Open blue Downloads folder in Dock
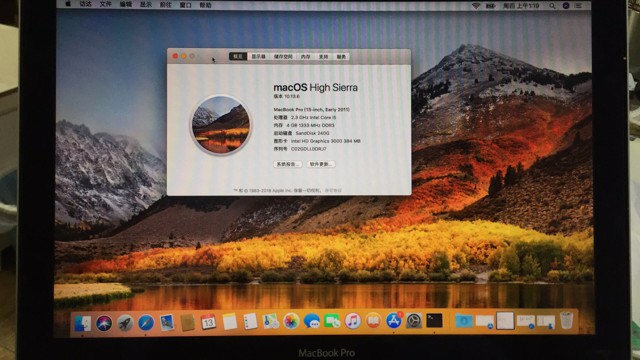The image size is (640, 360). (x=464, y=321)
